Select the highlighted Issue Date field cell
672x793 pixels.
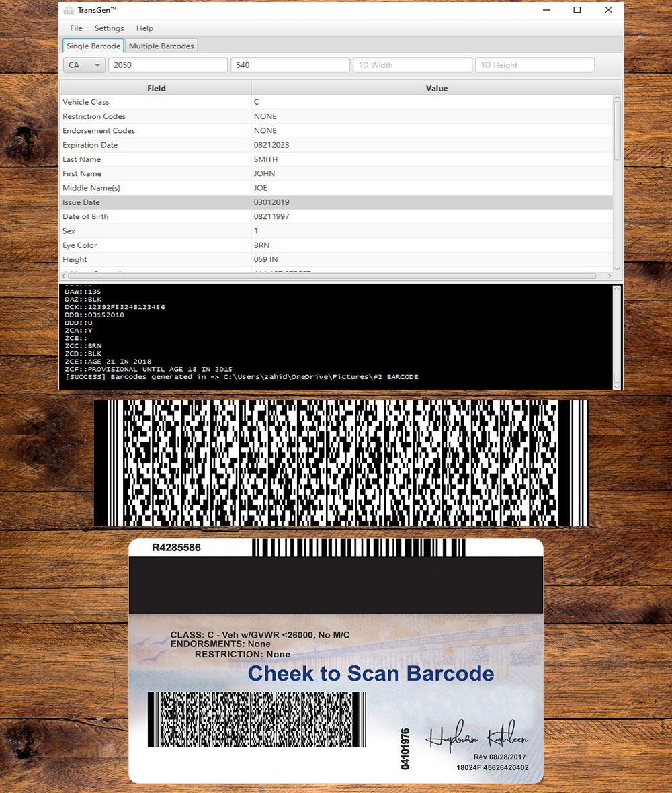pyautogui.click(x=156, y=202)
